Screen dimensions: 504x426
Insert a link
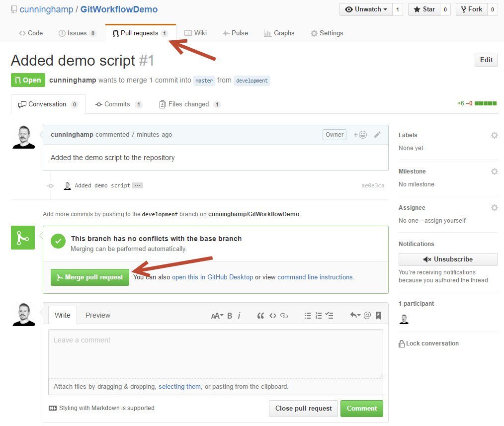point(284,316)
